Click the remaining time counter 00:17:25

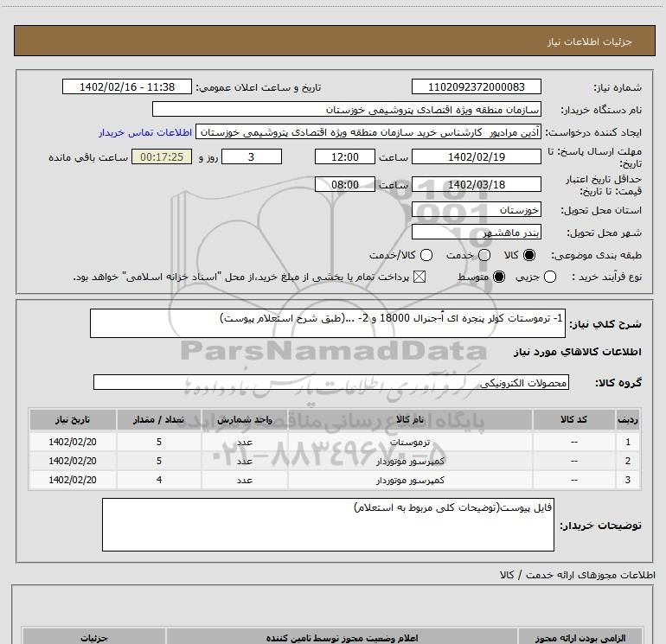[162, 156]
